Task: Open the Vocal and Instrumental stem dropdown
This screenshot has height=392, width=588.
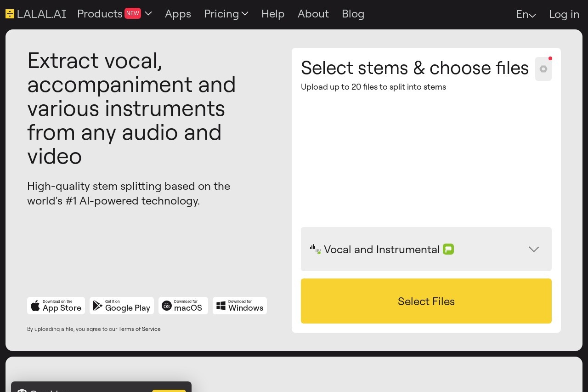Action: [x=533, y=249]
